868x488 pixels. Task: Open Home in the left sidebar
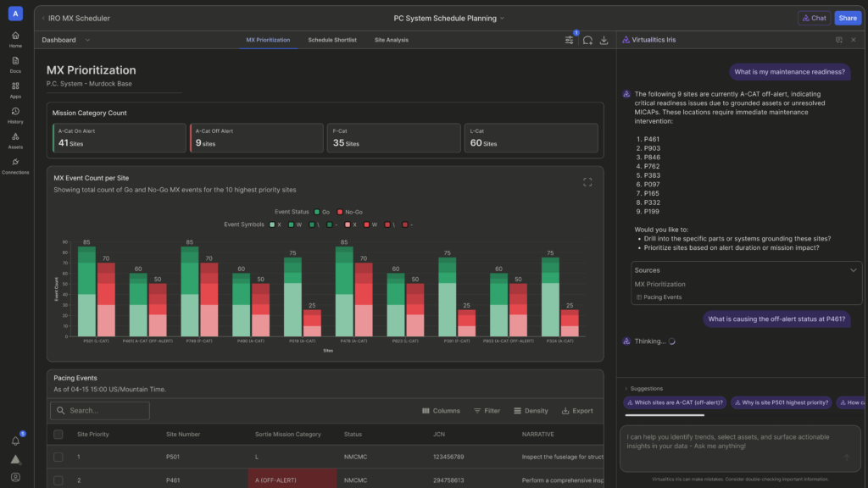point(15,39)
